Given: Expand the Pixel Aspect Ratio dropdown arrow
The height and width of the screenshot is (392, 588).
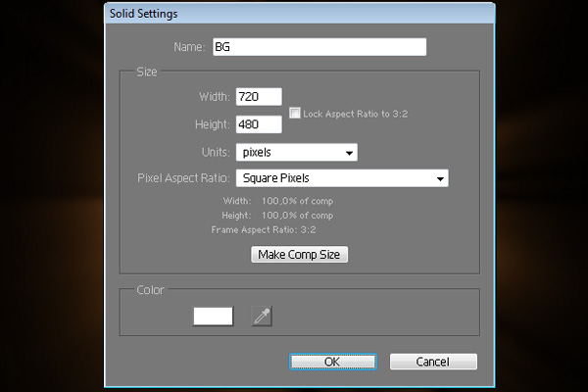Looking at the screenshot, I should pos(440,179).
